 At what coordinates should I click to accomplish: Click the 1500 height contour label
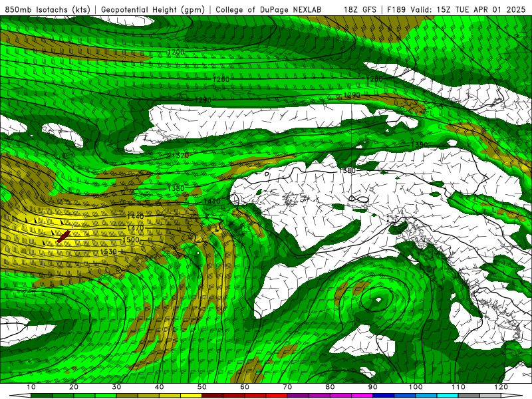point(131,240)
